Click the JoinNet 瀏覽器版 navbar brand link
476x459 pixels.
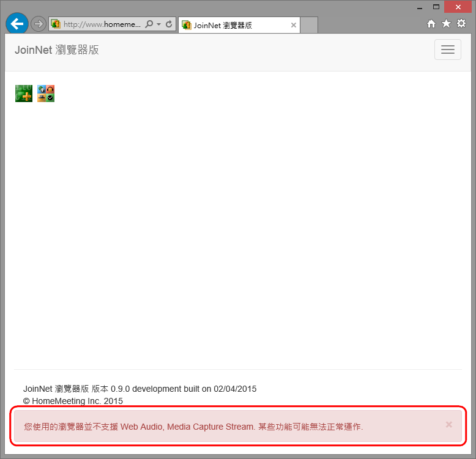57,50
